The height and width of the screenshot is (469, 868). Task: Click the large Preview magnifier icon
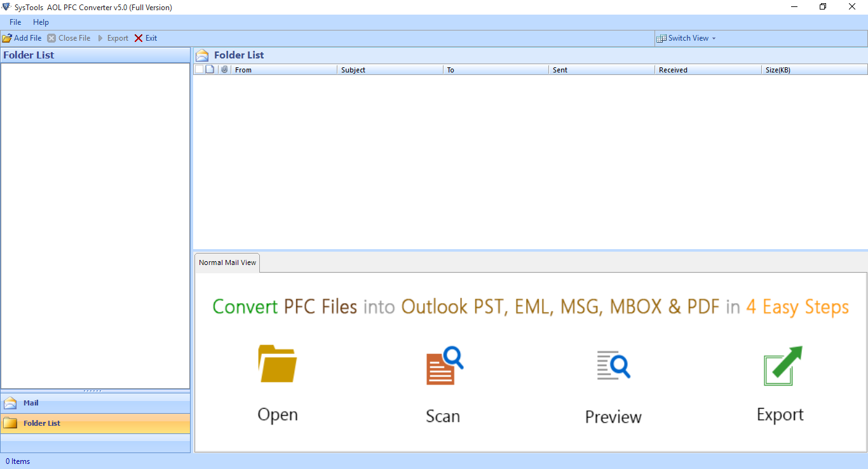(613, 365)
